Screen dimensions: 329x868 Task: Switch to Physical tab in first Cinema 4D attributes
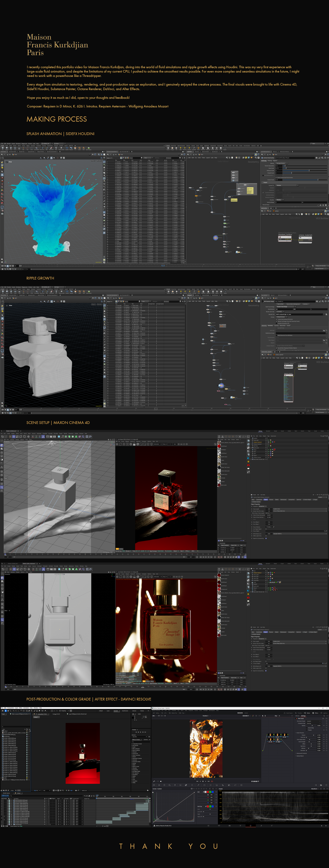point(271,500)
